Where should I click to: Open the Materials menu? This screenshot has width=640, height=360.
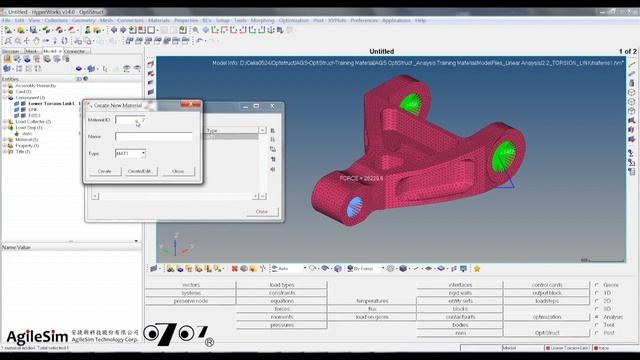click(x=159, y=20)
